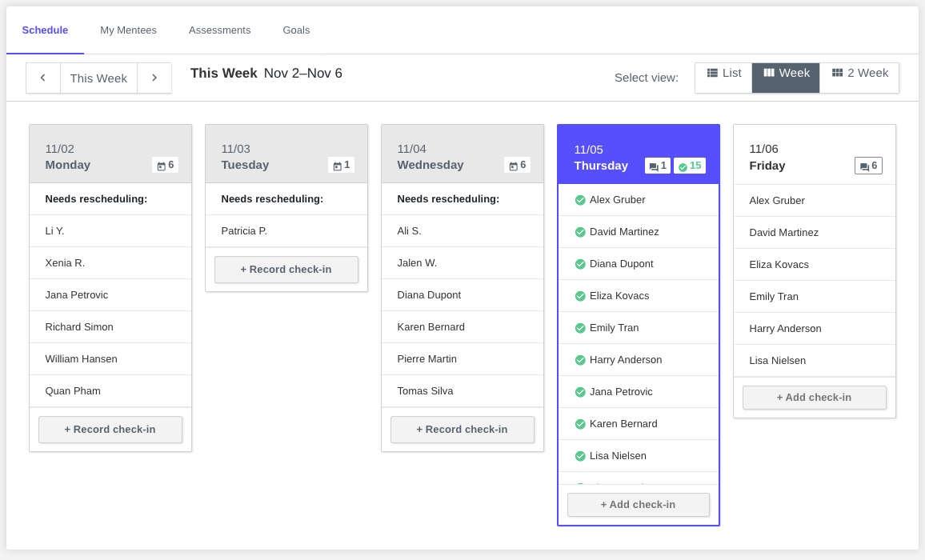Viewport: 925px width, 560px height.
Task: Select Patricia P. in Tuesday column
Action: click(x=244, y=231)
